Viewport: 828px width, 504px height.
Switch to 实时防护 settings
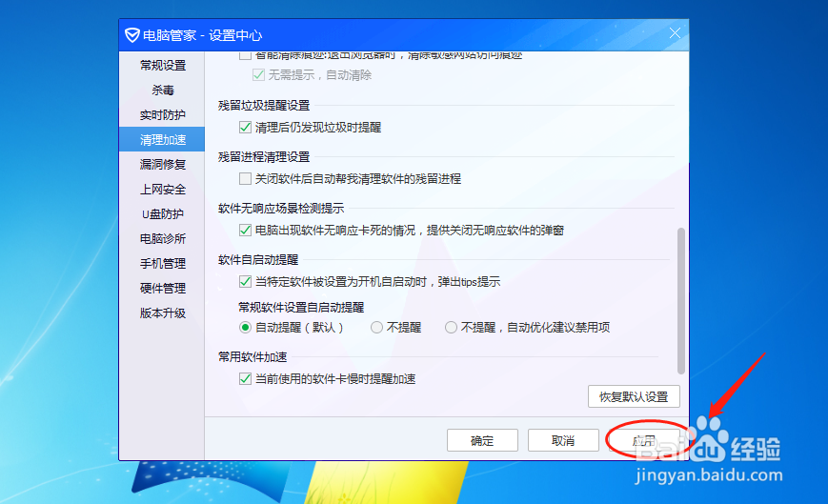[163, 115]
